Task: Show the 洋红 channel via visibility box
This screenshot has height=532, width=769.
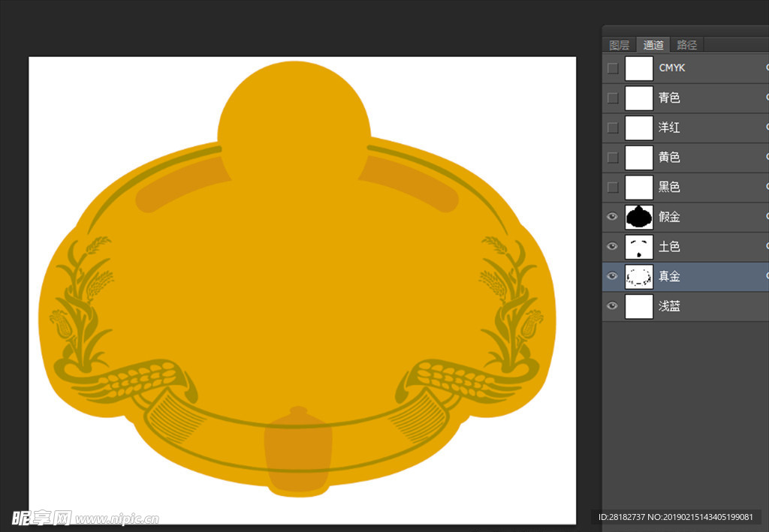Action: click(x=613, y=128)
